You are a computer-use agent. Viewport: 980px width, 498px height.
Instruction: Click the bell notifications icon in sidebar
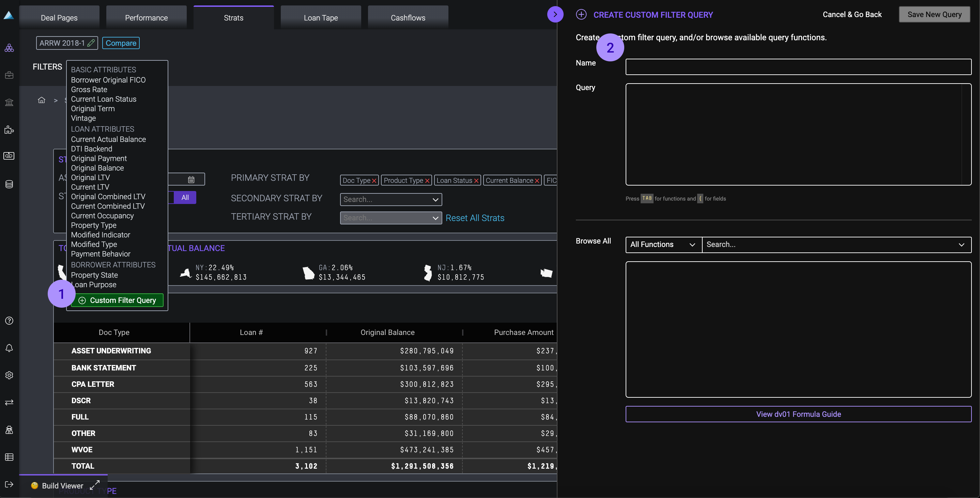pyautogui.click(x=9, y=348)
